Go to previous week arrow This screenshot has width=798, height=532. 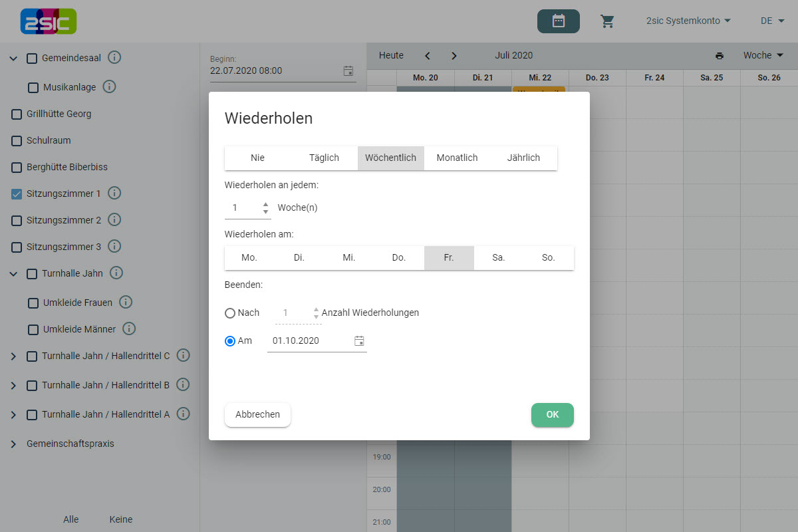coord(428,56)
